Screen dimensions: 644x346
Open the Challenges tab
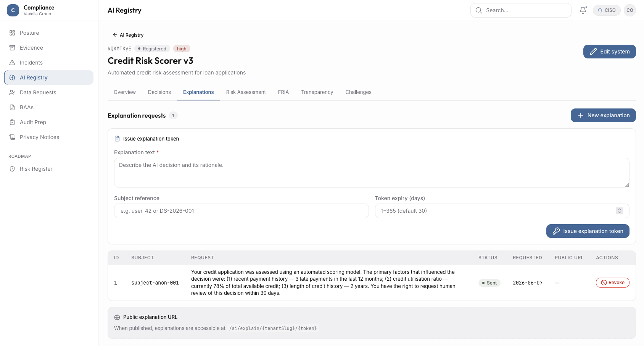click(359, 92)
